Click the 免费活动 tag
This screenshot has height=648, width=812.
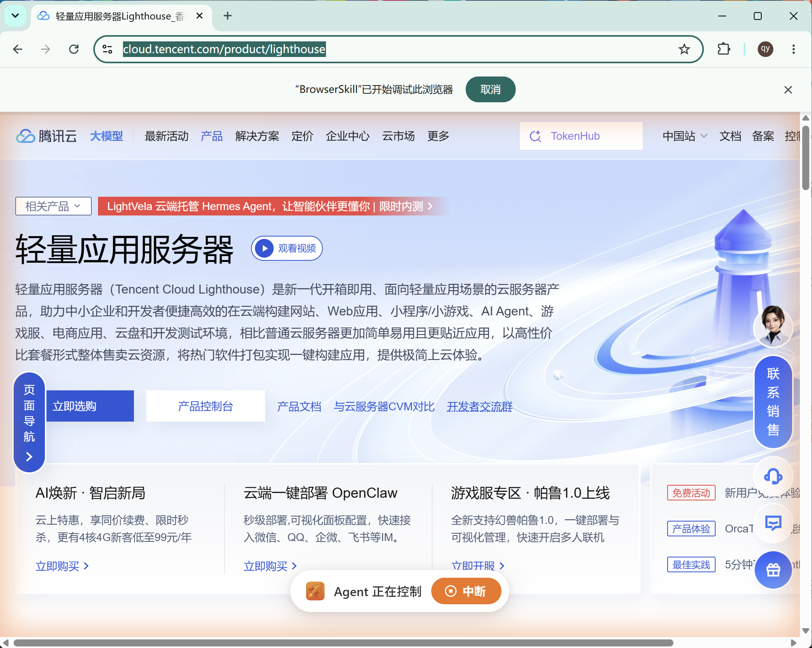click(691, 493)
